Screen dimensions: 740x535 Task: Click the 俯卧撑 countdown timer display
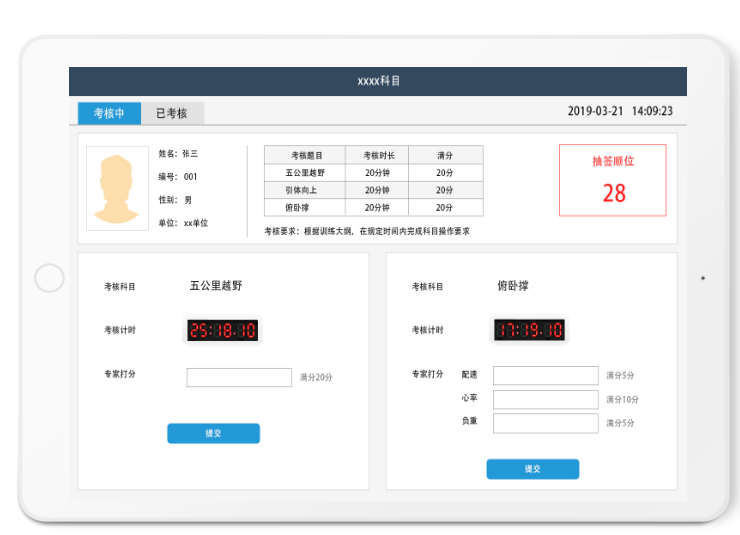coord(529,330)
